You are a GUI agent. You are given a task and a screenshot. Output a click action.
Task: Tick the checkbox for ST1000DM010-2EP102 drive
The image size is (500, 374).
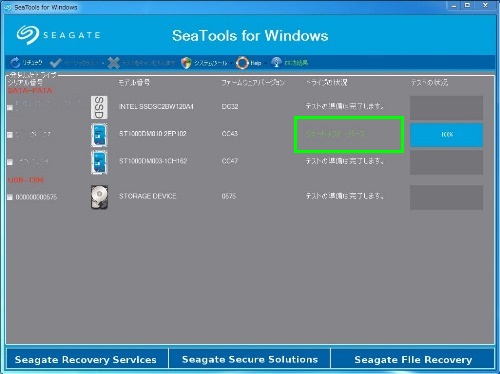10,135
